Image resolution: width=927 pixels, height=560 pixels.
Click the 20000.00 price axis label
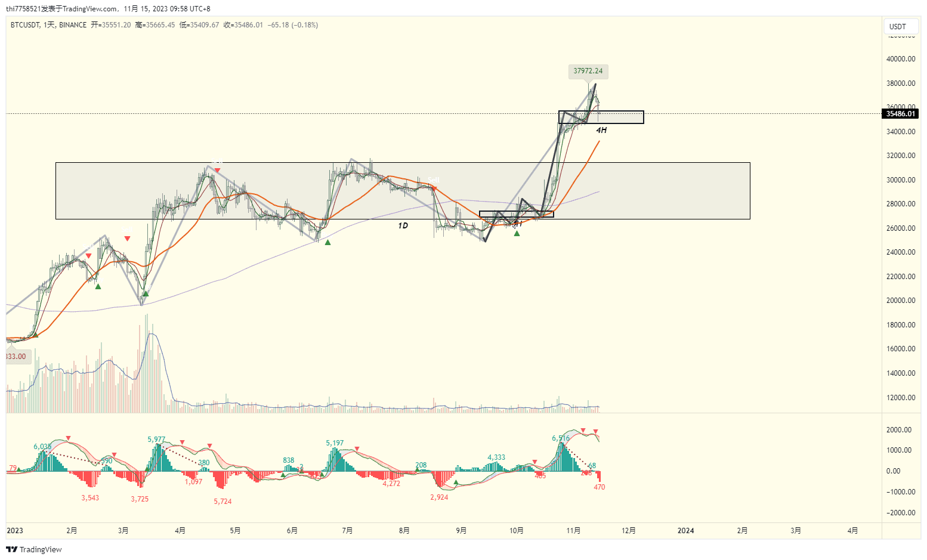click(x=901, y=301)
